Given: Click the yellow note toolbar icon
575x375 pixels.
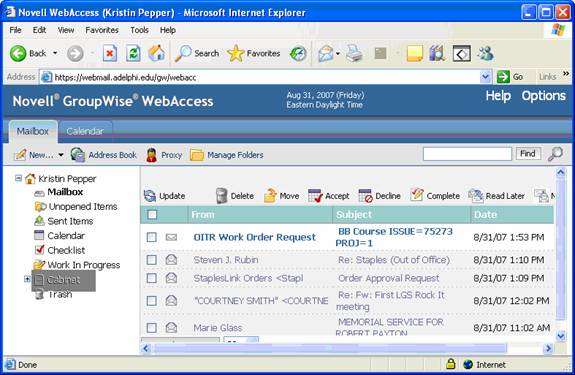Looking at the screenshot, I should coord(414,54).
